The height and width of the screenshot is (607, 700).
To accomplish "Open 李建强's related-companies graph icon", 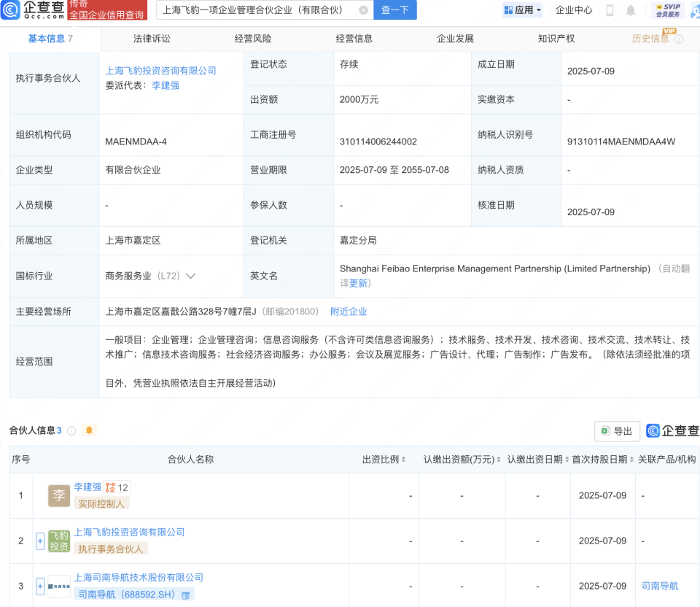I will [x=111, y=487].
